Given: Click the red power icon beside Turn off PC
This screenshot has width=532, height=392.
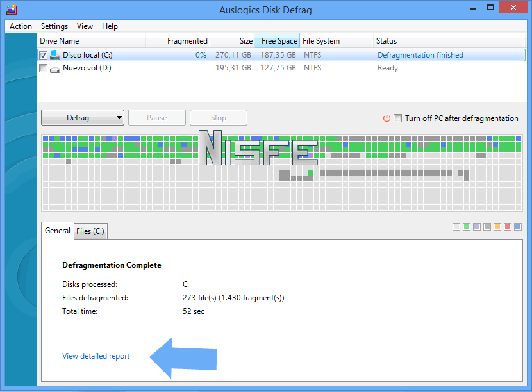Looking at the screenshot, I should [x=387, y=118].
